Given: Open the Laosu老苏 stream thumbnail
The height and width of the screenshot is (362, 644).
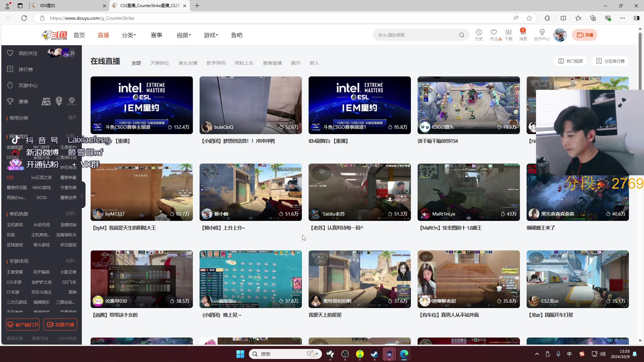Looking at the screenshot, I should 360,192.
